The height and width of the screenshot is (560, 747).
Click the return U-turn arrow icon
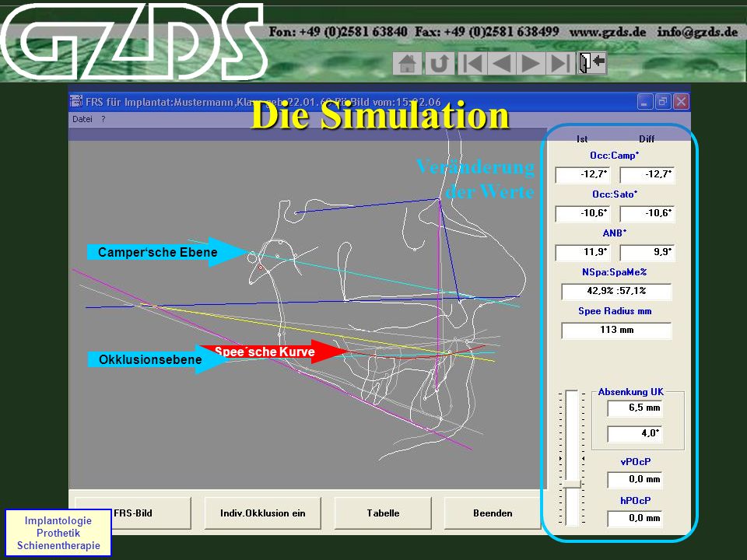click(439, 63)
